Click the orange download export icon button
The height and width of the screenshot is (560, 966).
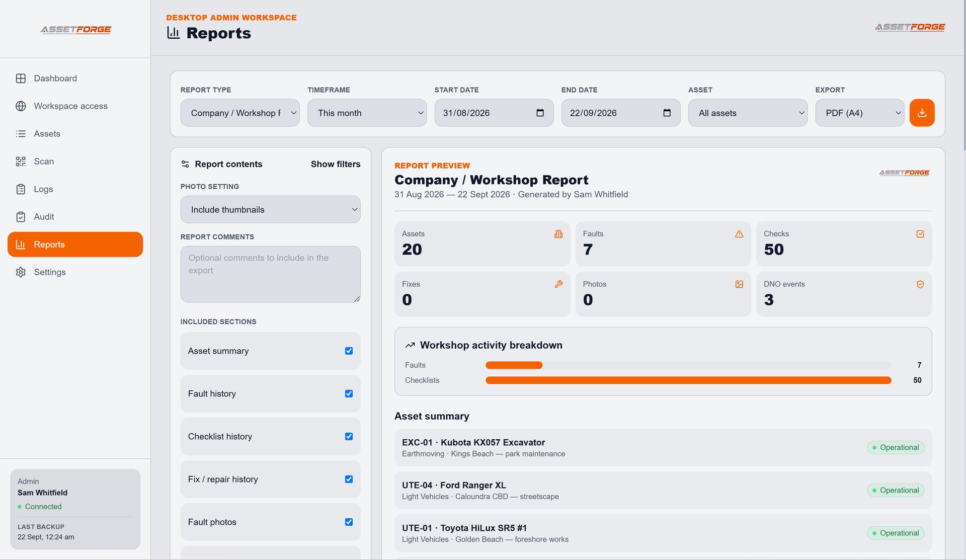(x=922, y=113)
